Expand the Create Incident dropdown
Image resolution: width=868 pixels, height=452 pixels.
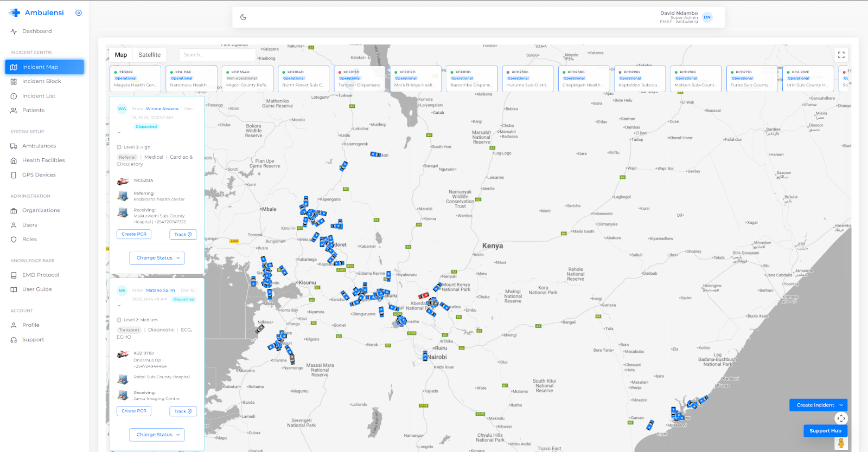pos(841,405)
